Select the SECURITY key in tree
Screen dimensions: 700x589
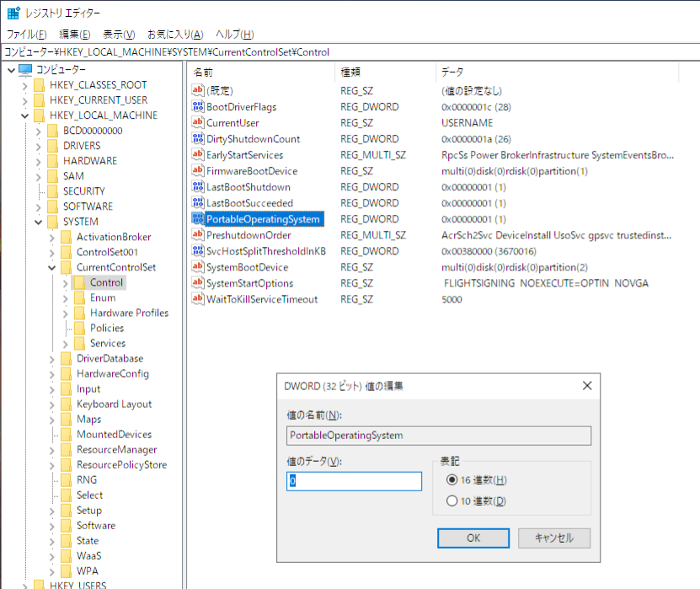84,191
